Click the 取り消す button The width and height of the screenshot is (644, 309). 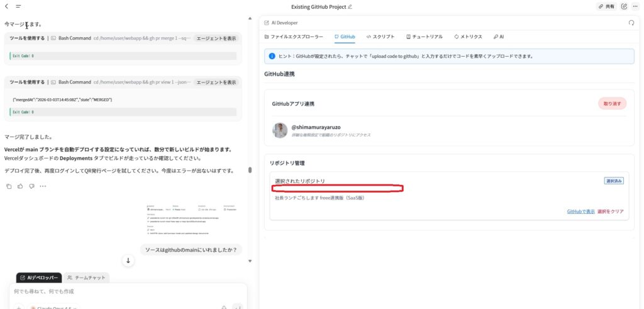612,104
